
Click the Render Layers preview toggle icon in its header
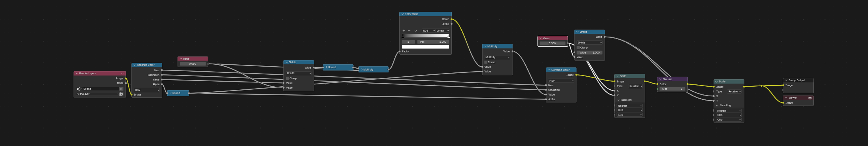pyautogui.click(x=122, y=74)
